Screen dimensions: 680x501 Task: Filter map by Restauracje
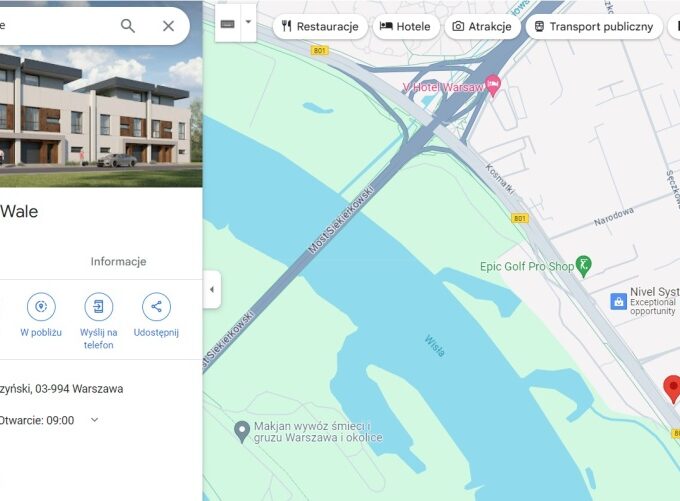click(x=320, y=27)
